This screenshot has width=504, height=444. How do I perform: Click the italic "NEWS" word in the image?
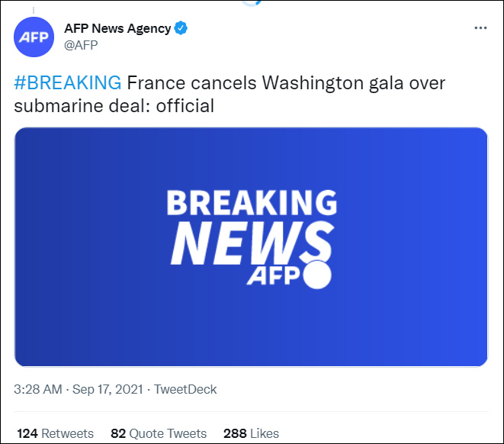(244, 245)
